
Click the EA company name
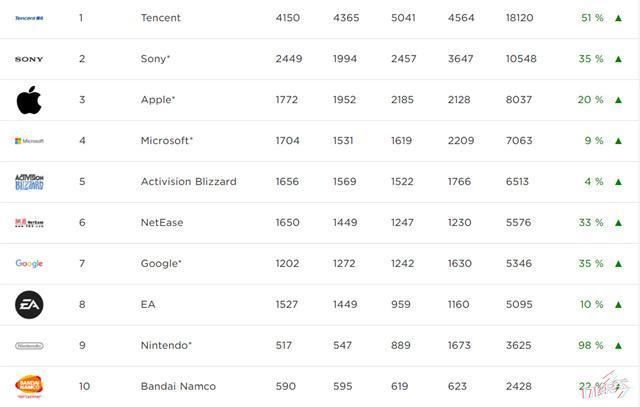point(148,304)
